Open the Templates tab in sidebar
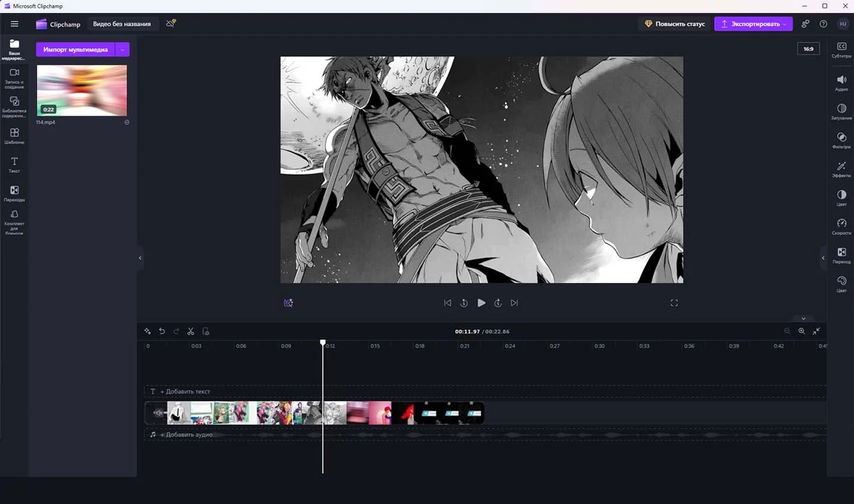The image size is (854, 504). click(14, 136)
